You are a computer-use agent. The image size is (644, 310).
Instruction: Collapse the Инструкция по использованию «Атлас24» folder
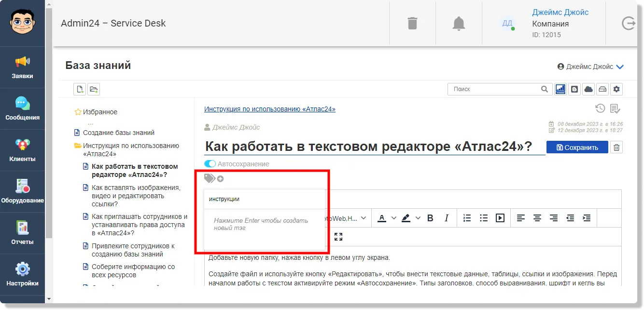pos(77,146)
